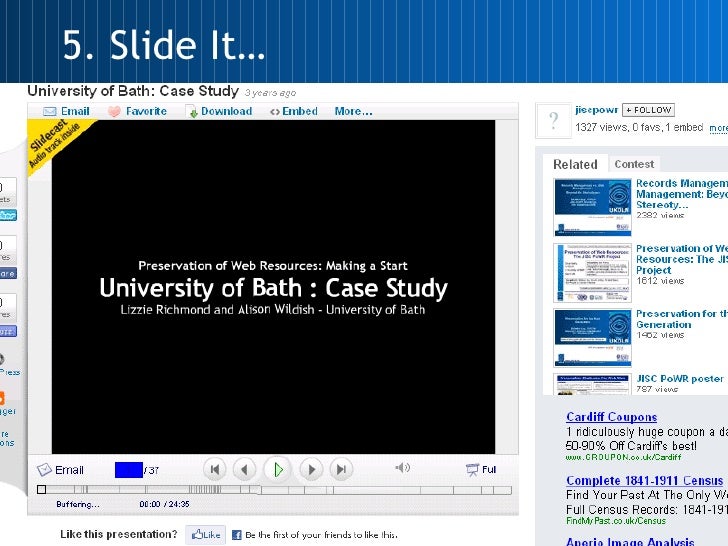Viewport: 728px width, 546px height.
Task: Open Preservation of Web Resources title link
Action: (x=682, y=259)
